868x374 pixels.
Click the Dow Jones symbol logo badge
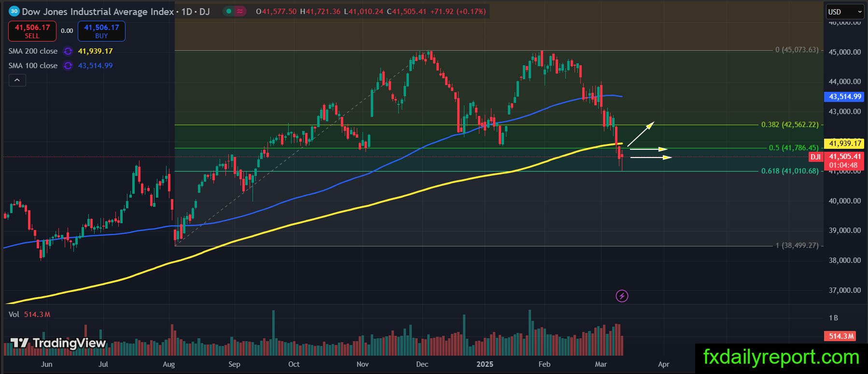[14, 11]
